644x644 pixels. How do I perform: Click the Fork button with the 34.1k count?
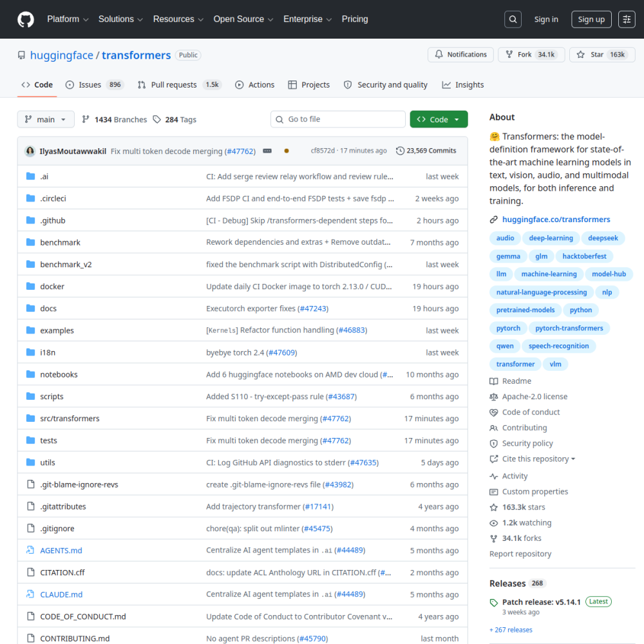(531, 55)
